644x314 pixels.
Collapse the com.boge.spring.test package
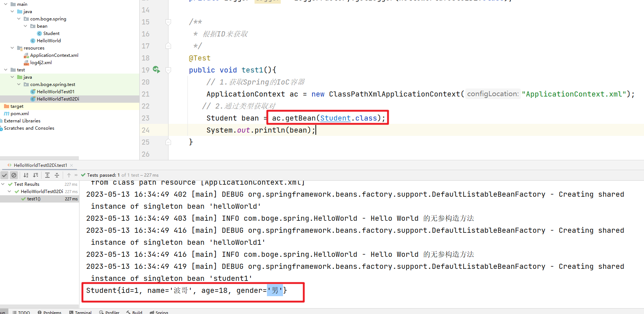(19, 85)
